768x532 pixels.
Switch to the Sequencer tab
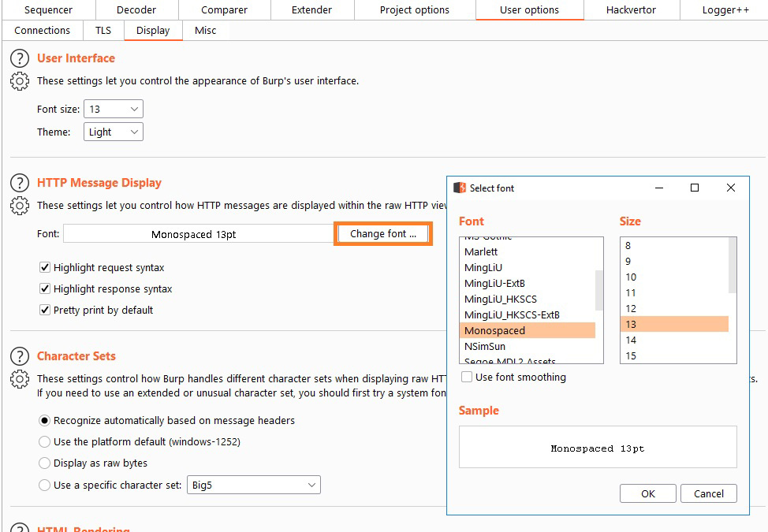click(48, 9)
